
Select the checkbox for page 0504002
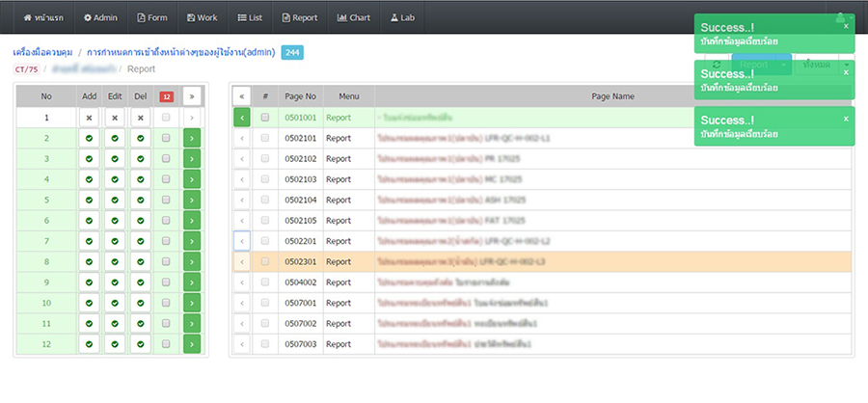(265, 282)
